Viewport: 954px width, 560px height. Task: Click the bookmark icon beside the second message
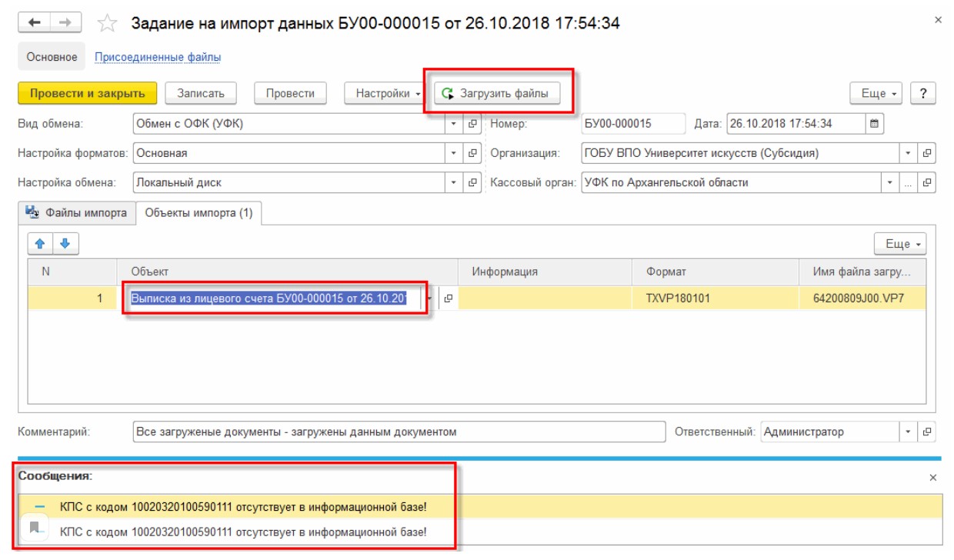click(35, 528)
